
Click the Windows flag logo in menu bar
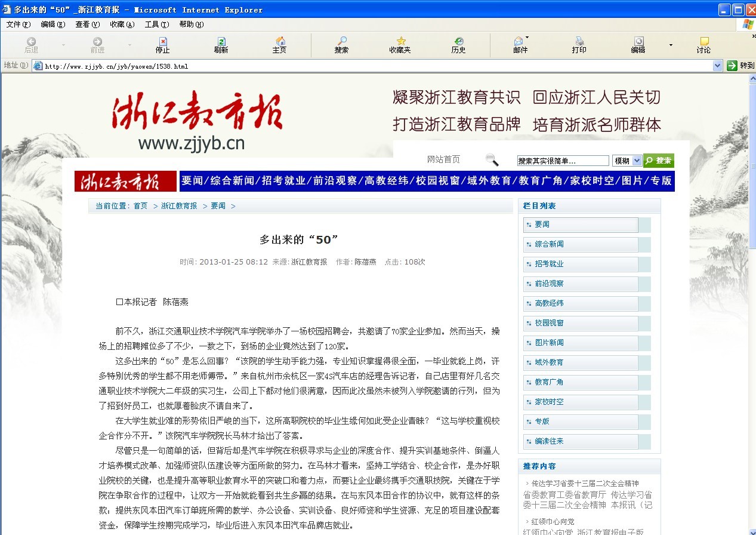(748, 24)
